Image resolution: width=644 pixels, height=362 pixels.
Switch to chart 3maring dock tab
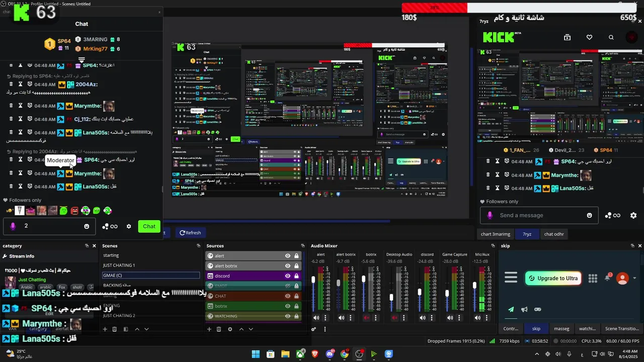coord(495,234)
